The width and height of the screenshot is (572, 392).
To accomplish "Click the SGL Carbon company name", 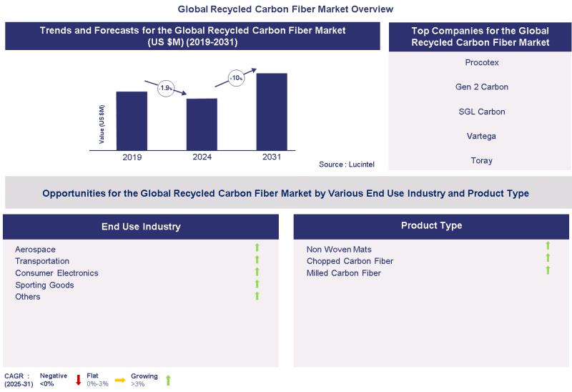I will (x=481, y=112).
